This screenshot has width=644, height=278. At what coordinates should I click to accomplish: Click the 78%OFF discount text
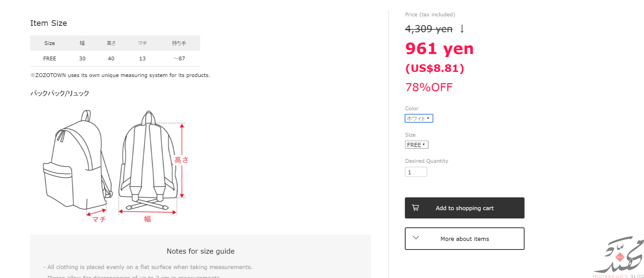point(429,87)
